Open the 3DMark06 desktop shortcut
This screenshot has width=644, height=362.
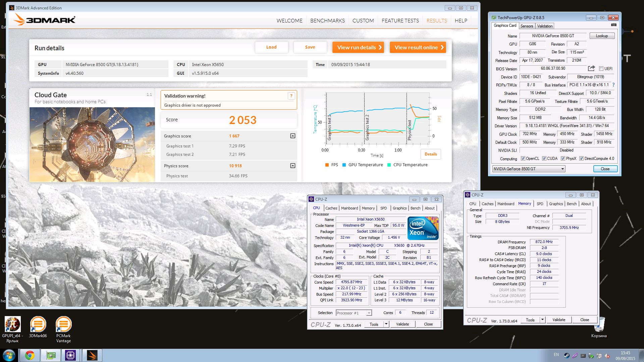38,327
